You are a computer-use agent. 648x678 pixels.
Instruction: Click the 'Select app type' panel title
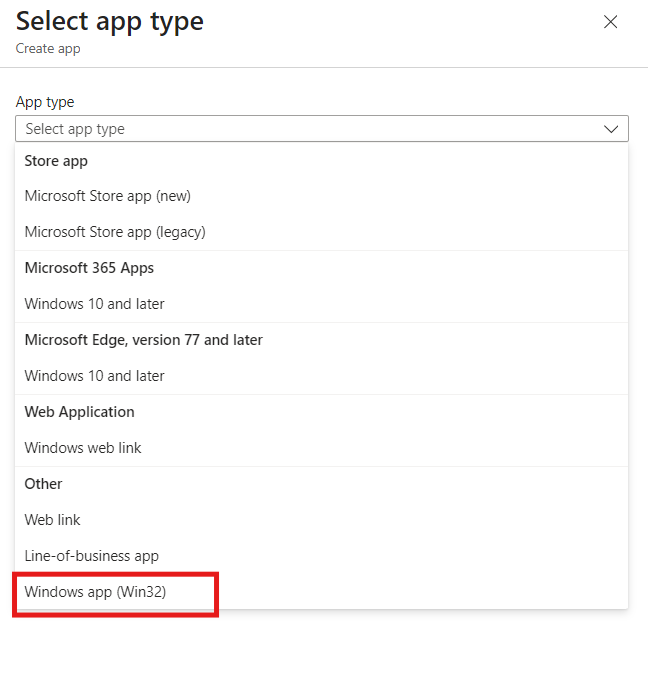(109, 21)
